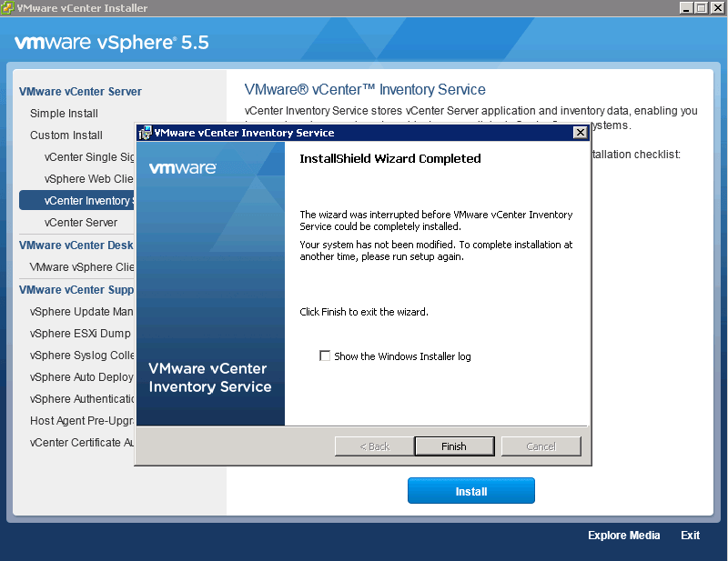Select Host Agent Pre-Upgrade Checker item
This screenshot has height=561, width=728.
pos(82,420)
